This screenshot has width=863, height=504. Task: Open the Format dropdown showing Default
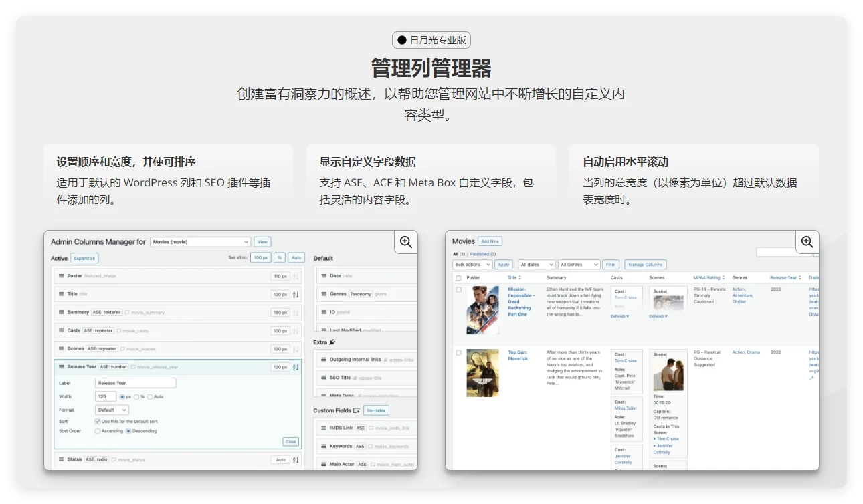pos(111,410)
